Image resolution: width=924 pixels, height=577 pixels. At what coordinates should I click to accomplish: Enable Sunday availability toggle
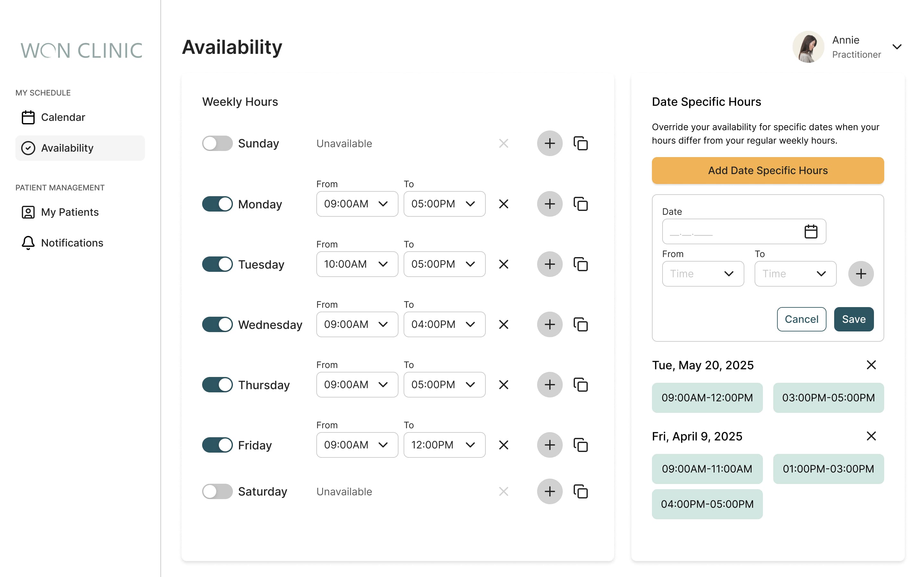point(217,144)
